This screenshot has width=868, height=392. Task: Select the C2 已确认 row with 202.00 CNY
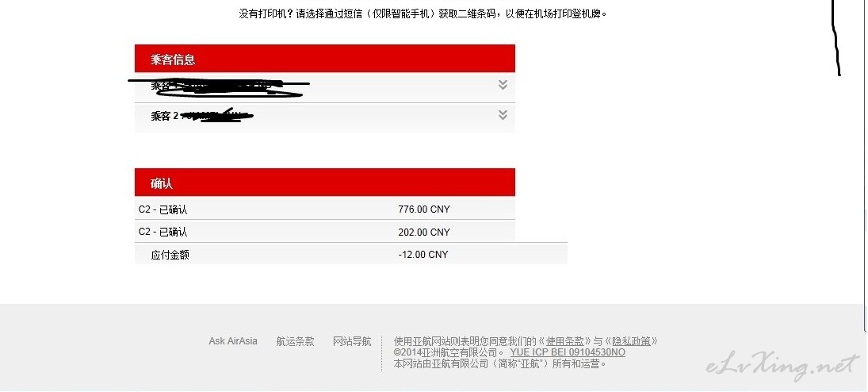coord(325,231)
